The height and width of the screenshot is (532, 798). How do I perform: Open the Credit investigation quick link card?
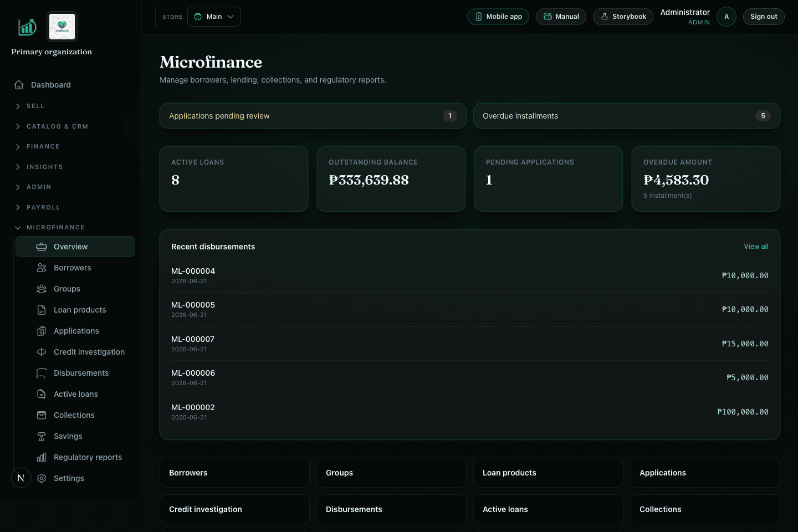pos(234,509)
